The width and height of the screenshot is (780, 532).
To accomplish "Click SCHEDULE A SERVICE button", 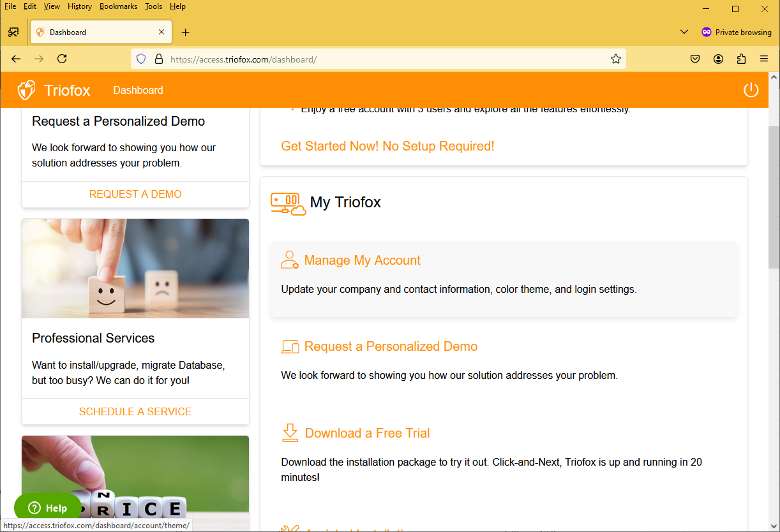I will (135, 411).
